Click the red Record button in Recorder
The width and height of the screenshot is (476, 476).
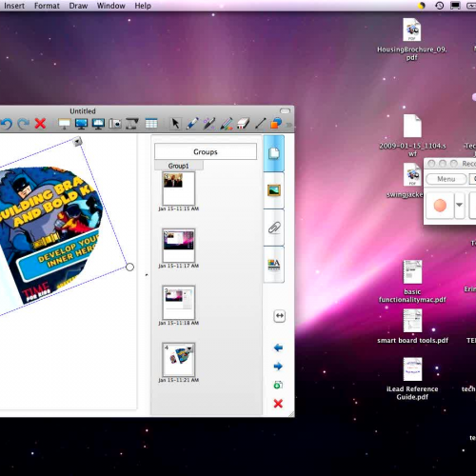[x=440, y=205]
